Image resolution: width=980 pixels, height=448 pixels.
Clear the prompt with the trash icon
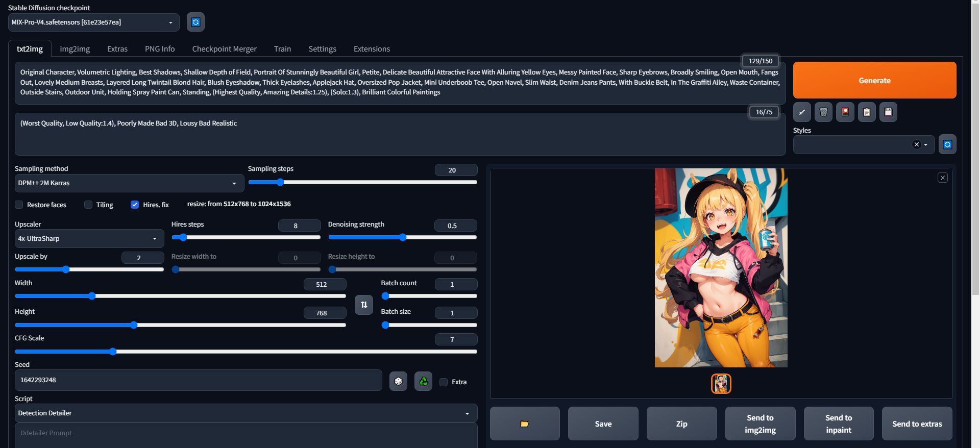pyautogui.click(x=823, y=112)
